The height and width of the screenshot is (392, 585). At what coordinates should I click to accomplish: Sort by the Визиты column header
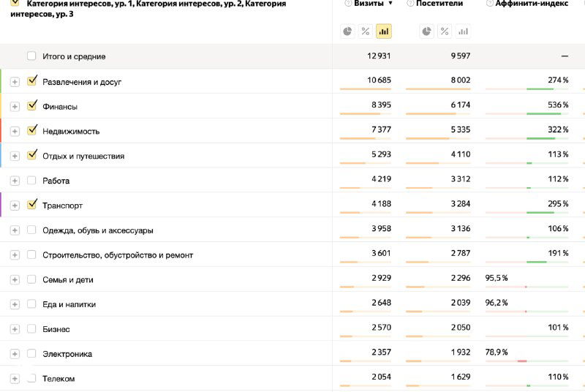pyautogui.click(x=369, y=4)
